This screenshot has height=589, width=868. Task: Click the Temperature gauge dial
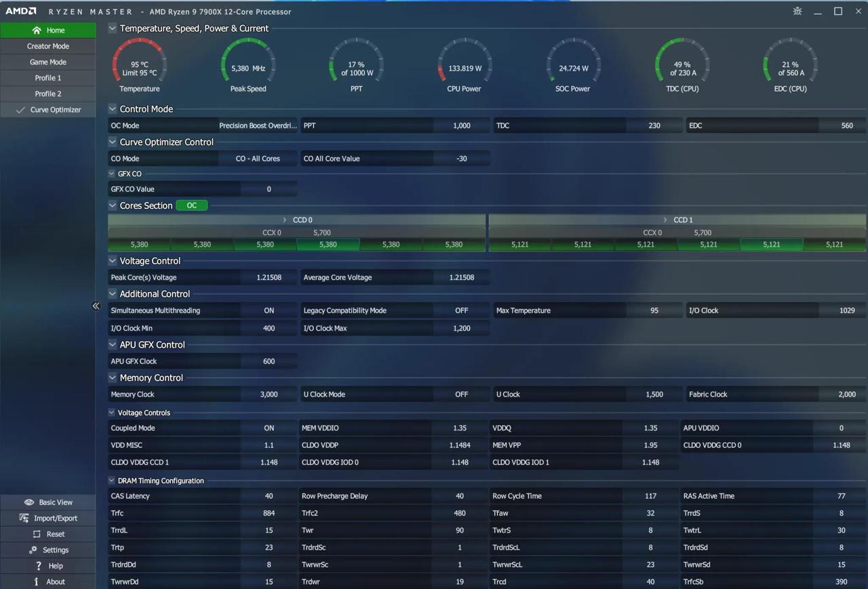coord(139,63)
